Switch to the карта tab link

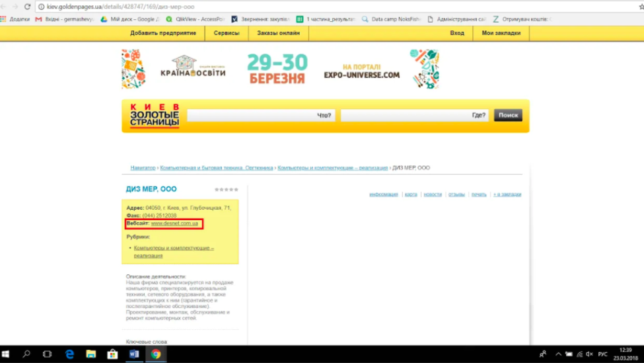click(411, 194)
